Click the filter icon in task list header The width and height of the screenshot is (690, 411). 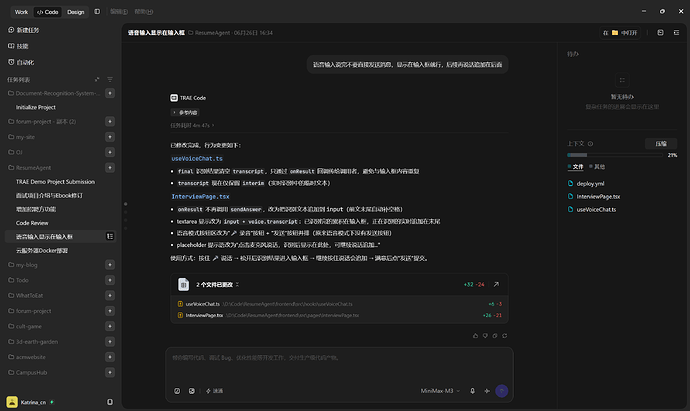click(x=110, y=79)
